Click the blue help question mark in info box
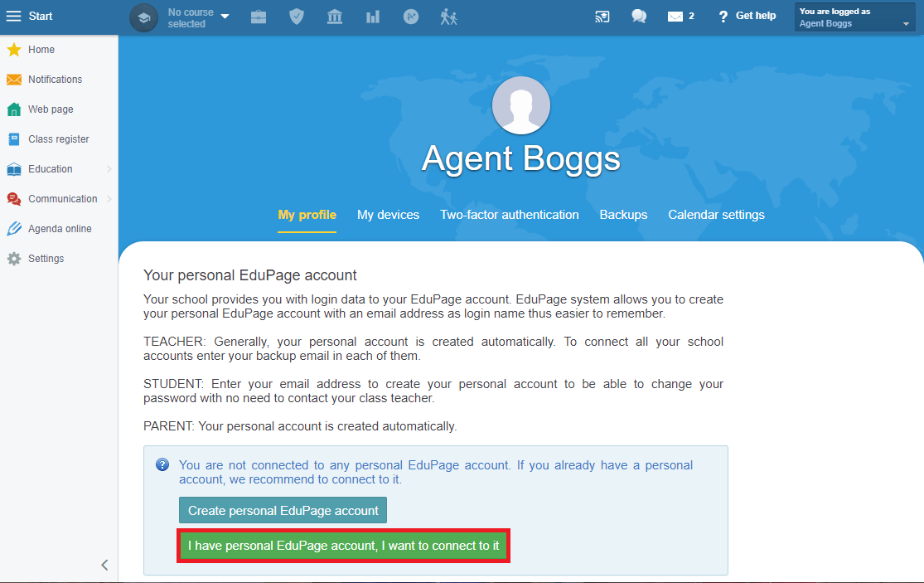924x583 pixels. [162, 465]
